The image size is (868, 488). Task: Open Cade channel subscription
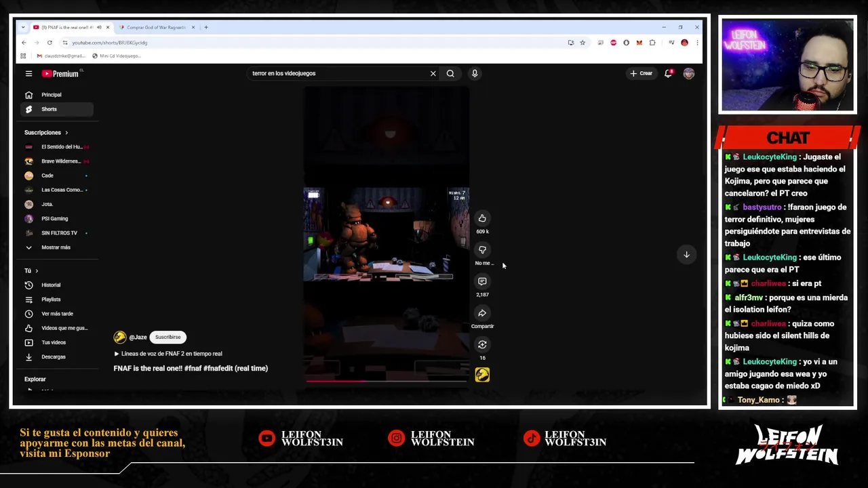[x=57, y=176]
